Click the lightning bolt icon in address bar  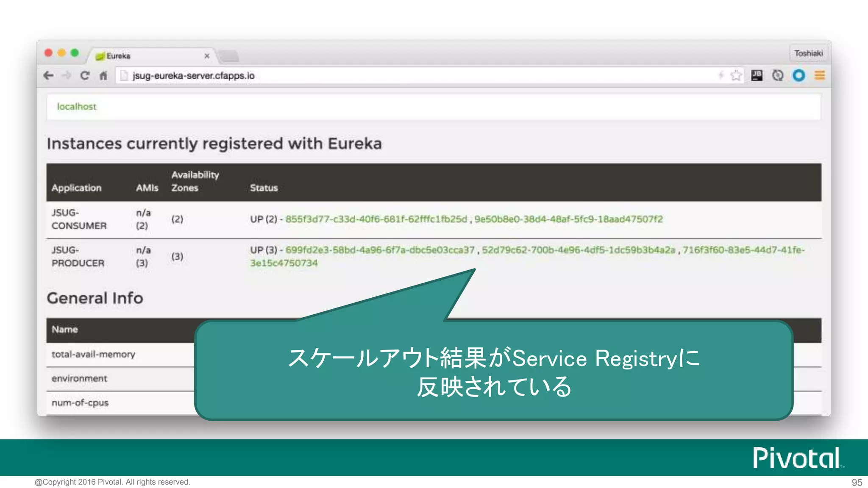pos(721,75)
